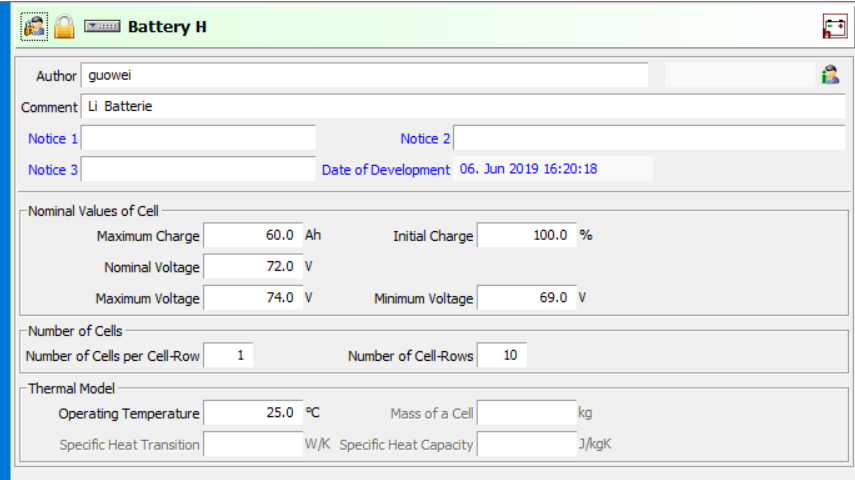Click the Number of Cells per Cell-Row field
Image resolution: width=855 pixels, height=480 pixels.
(229, 356)
